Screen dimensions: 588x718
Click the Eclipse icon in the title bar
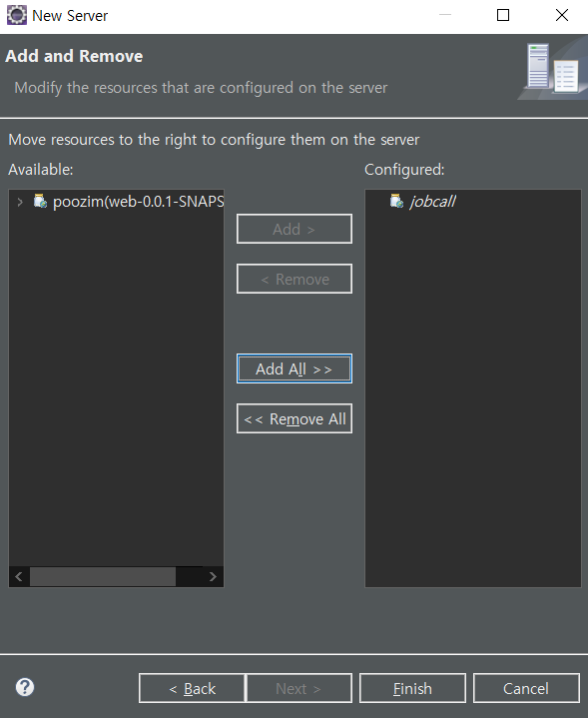coord(17,15)
